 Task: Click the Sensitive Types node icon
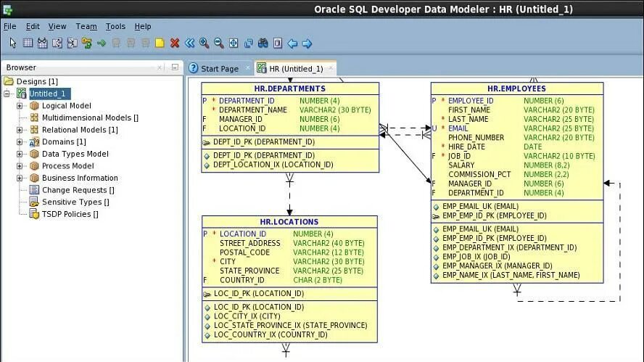tap(35, 202)
